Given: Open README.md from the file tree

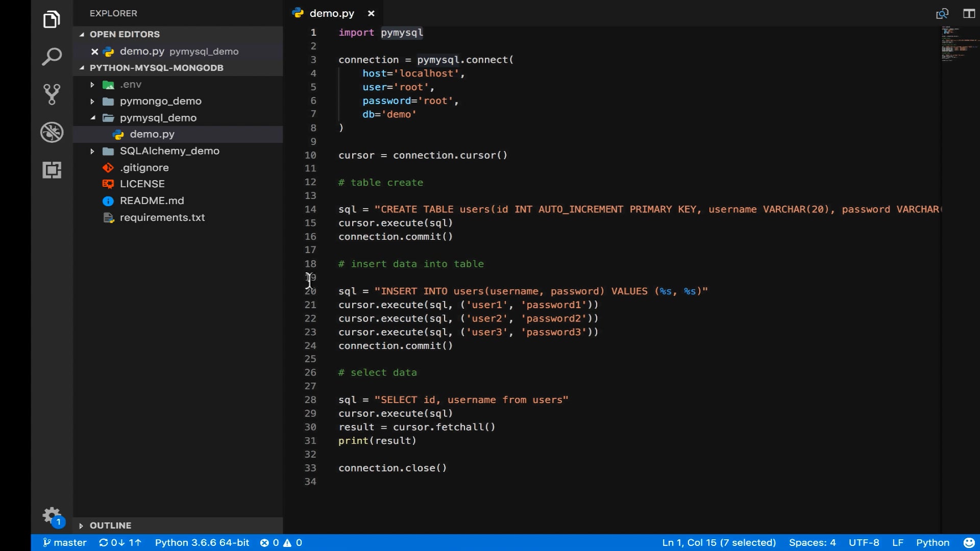Looking at the screenshot, I should (152, 201).
